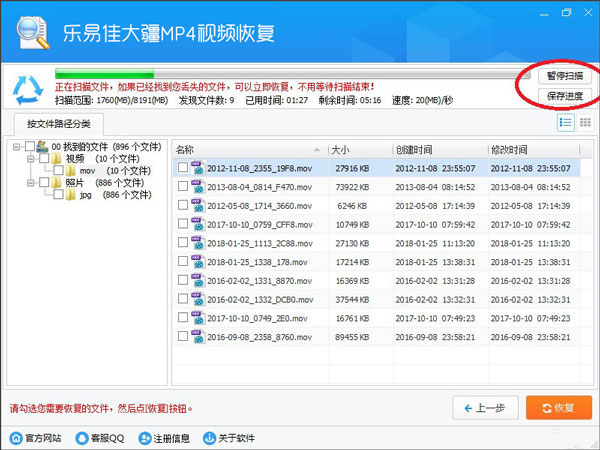Viewport: 600px width, 450px height.
Task: Click the 视频 folder icon in tree
Action: (56, 158)
